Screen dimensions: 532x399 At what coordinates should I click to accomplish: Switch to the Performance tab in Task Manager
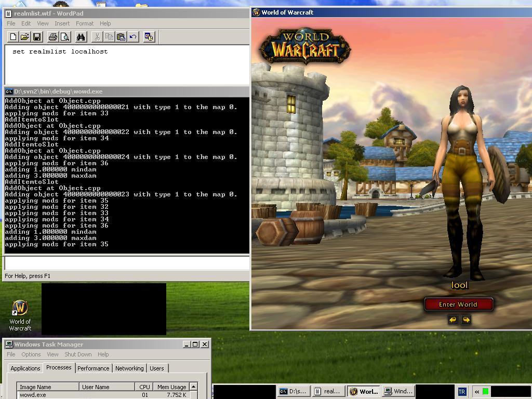[94, 368]
